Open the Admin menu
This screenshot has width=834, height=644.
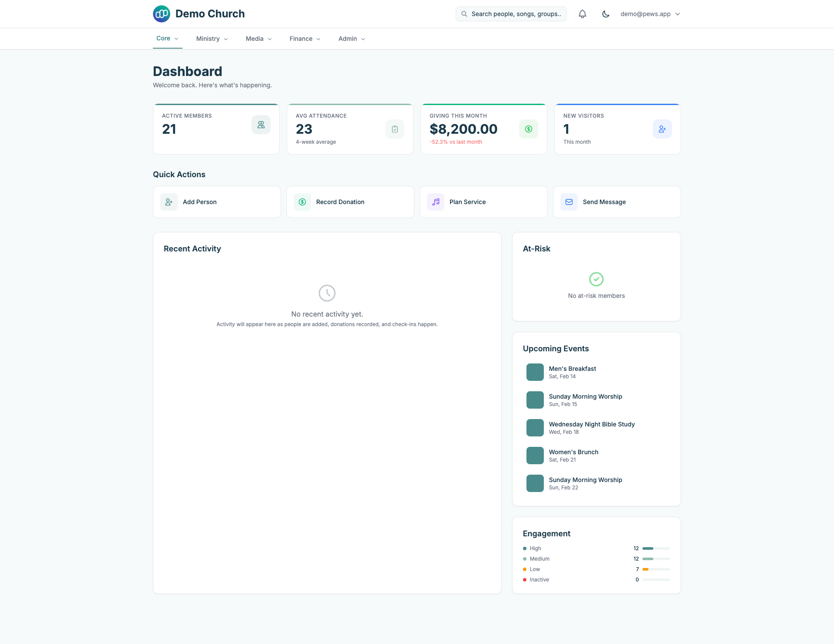coord(351,39)
